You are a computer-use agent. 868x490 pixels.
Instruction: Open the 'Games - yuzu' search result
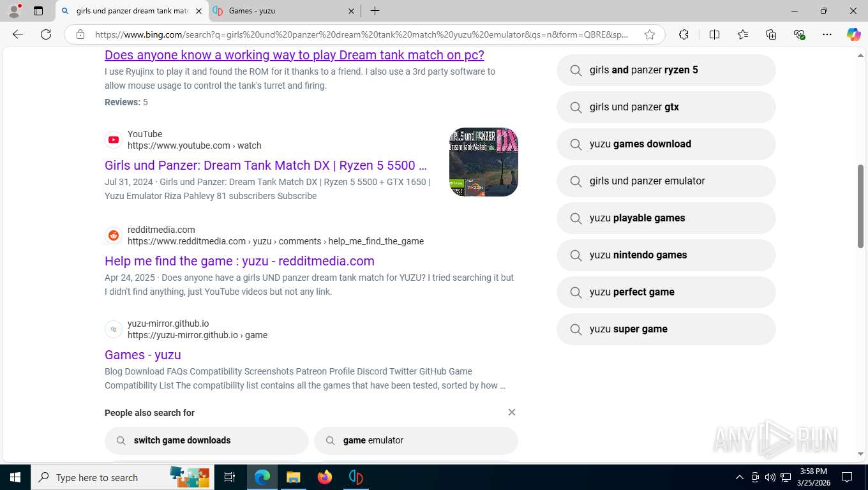click(143, 355)
